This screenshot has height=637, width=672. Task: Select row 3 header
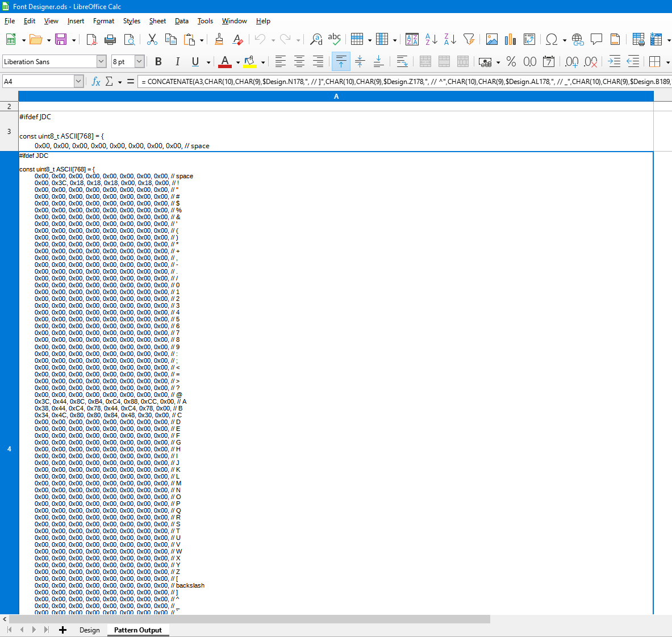point(9,131)
